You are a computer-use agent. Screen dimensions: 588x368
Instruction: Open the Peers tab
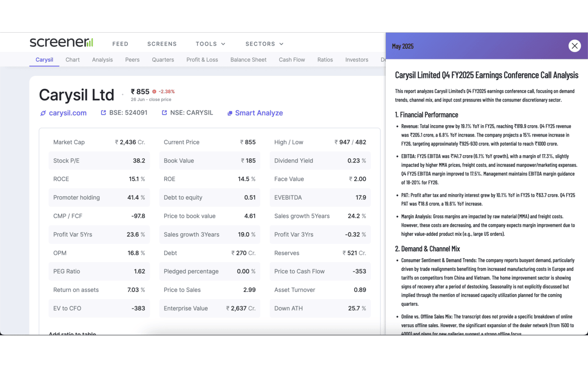pos(132,59)
